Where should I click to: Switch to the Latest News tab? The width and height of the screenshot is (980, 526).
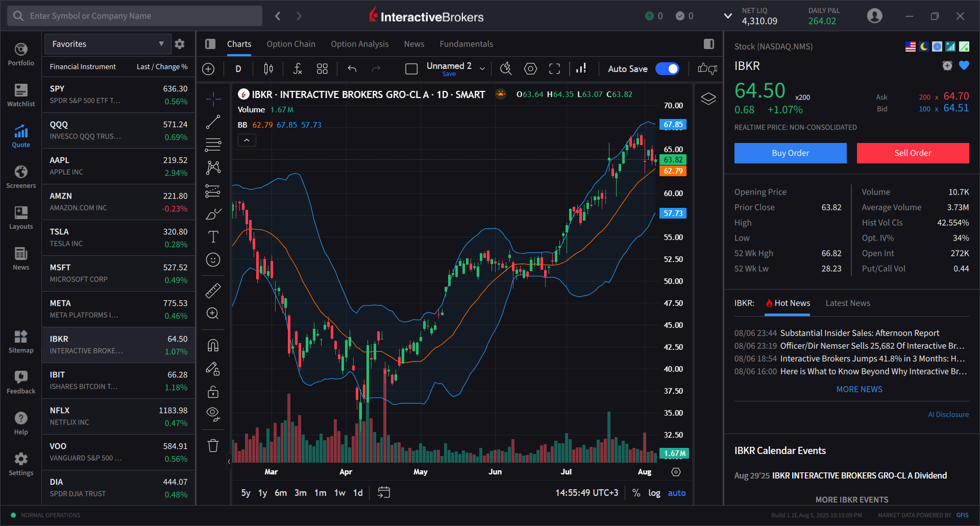pyautogui.click(x=848, y=303)
